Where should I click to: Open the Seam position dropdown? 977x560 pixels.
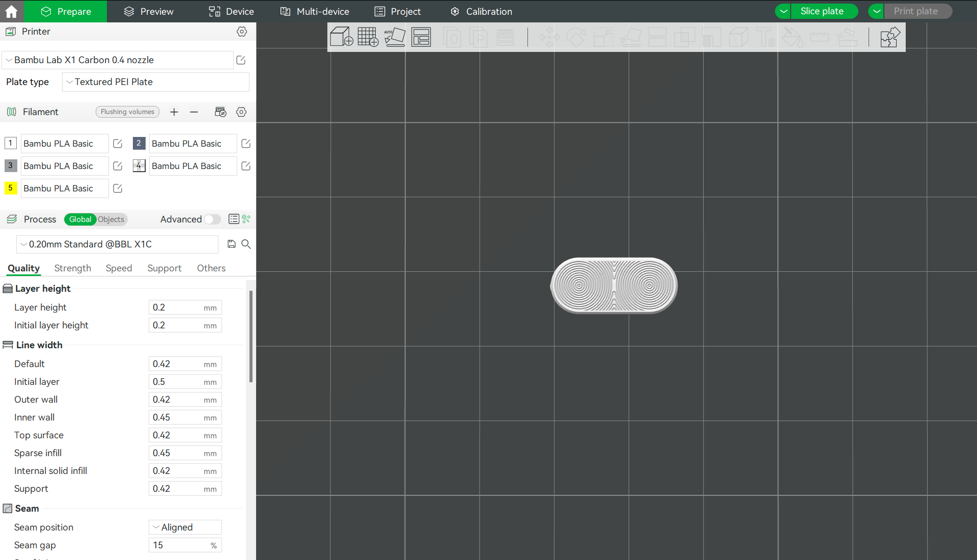click(185, 527)
